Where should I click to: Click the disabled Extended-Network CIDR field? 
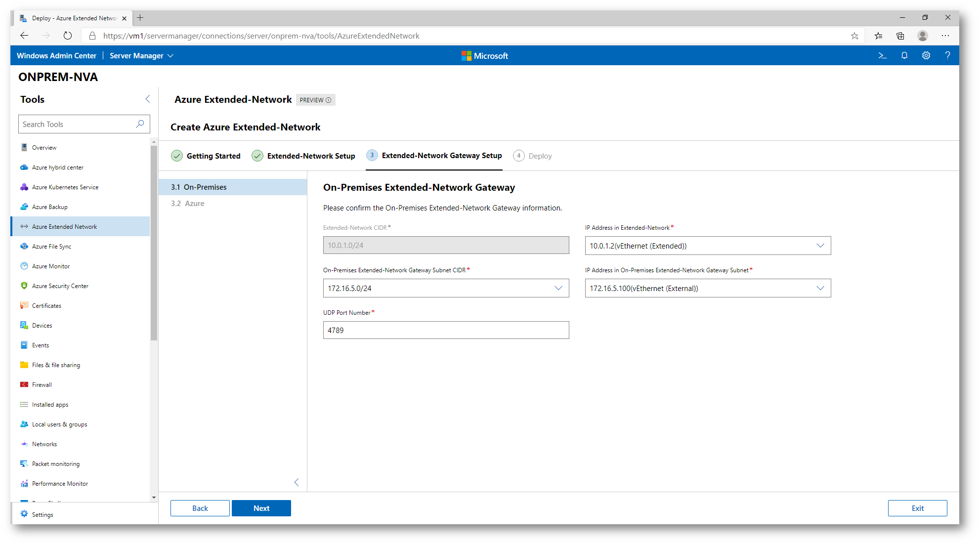(x=446, y=245)
